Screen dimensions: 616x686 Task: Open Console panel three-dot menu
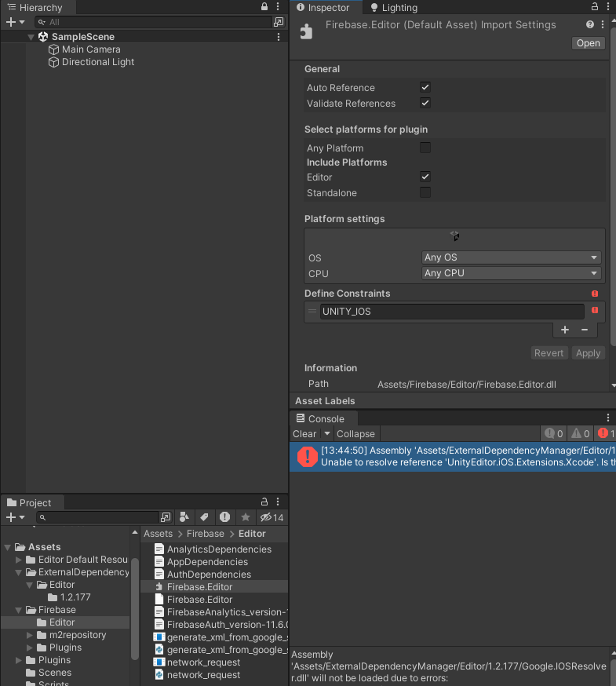pyautogui.click(x=607, y=418)
